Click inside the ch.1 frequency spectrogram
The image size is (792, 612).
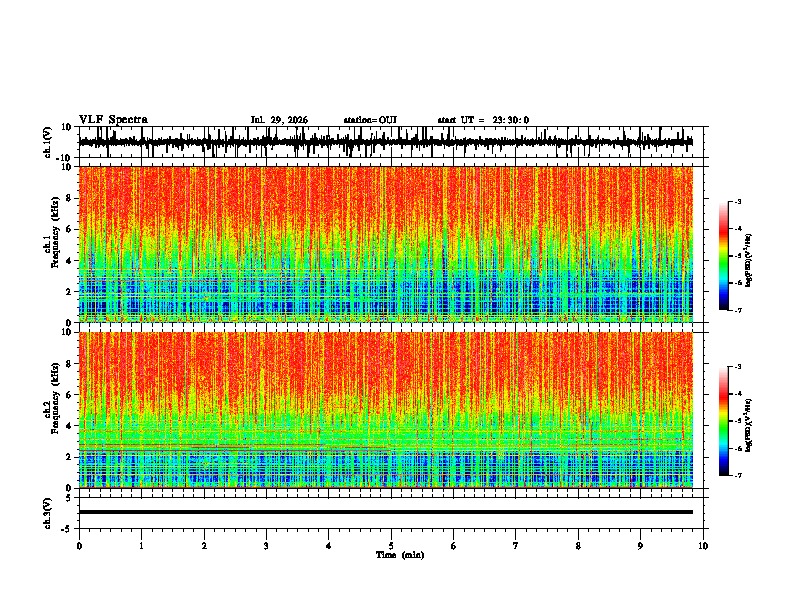(386, 244)
